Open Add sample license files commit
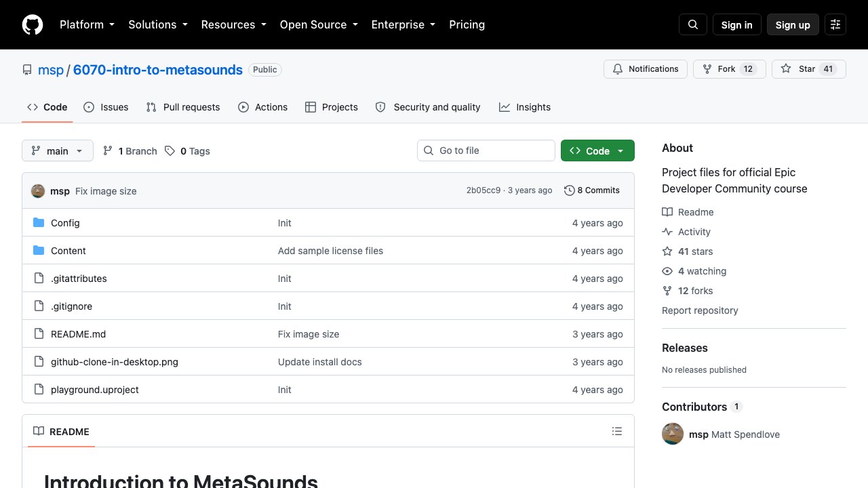Screen dimensions: 868x488 point(330,251)
